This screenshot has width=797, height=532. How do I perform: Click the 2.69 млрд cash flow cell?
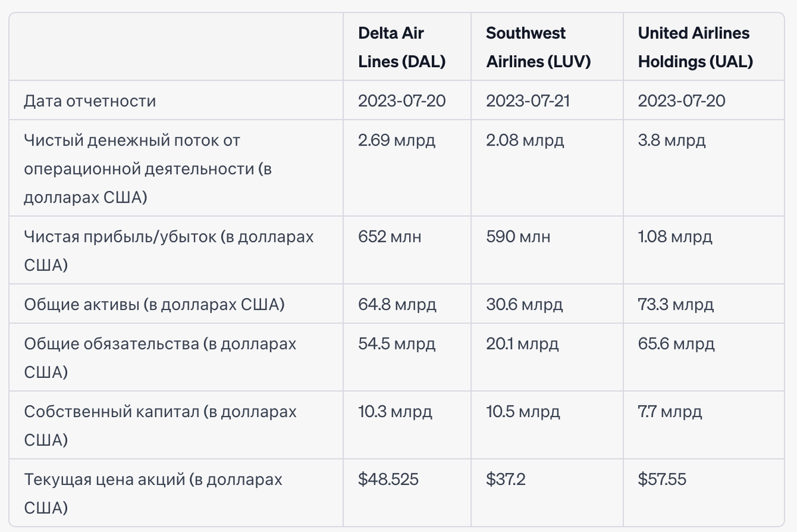[397, 141]
